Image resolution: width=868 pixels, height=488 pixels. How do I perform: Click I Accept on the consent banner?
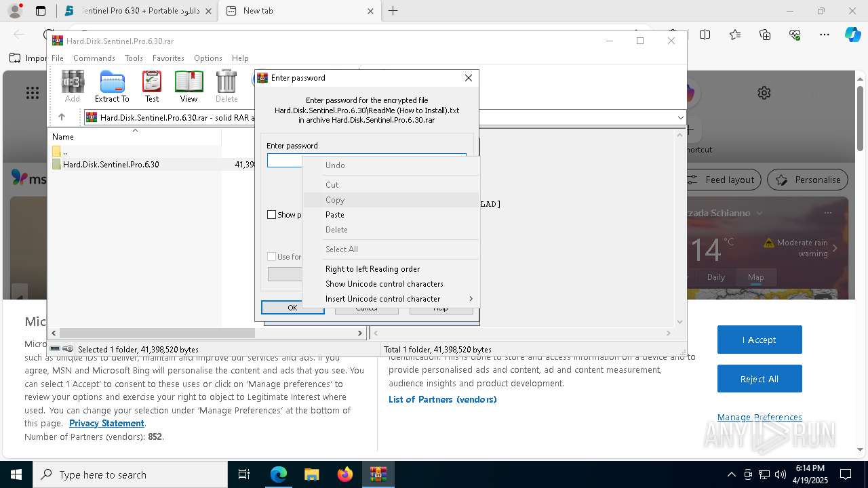tap(759, 340)
